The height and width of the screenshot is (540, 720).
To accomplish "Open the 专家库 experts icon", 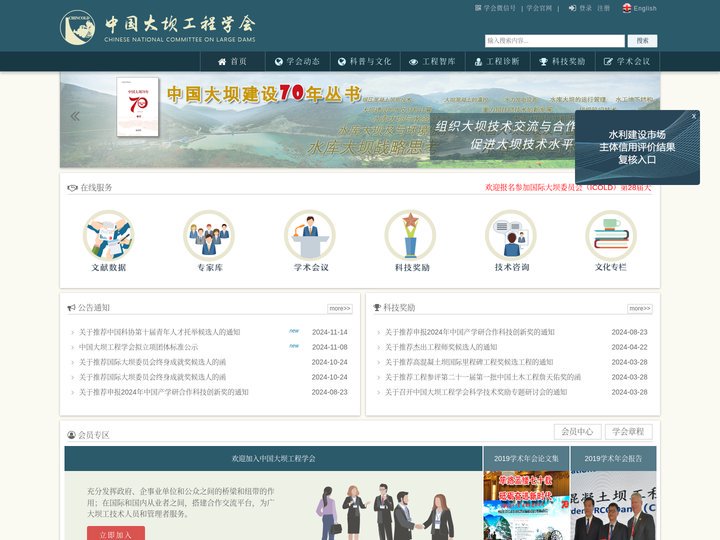I will tap(209, 236).
